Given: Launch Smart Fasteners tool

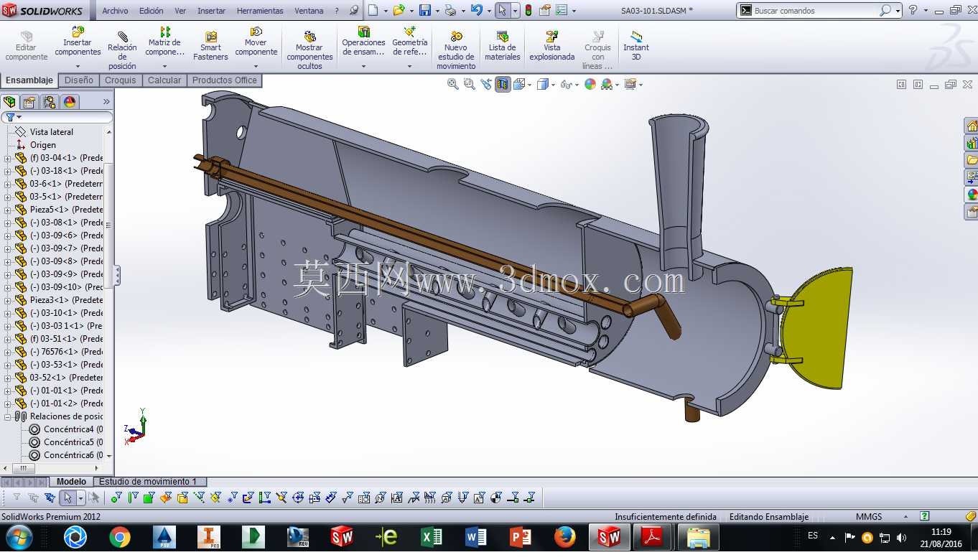Looking at the screenshot, I should 210,47.
